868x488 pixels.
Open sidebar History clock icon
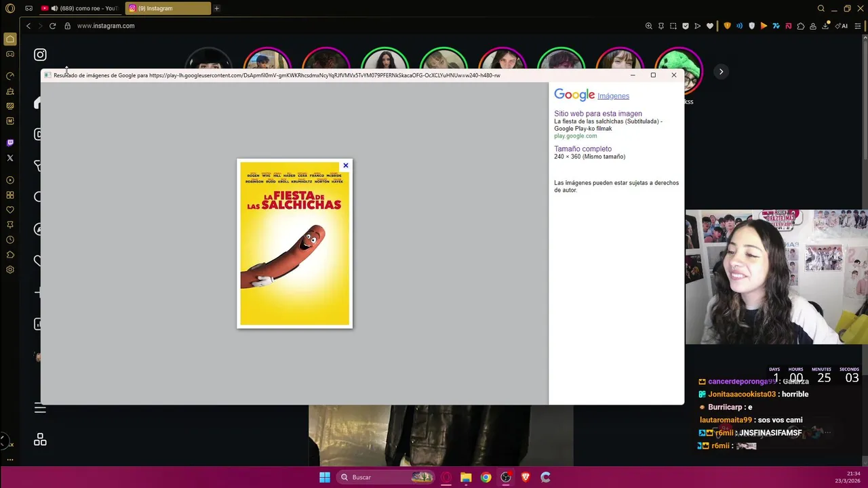10,240
